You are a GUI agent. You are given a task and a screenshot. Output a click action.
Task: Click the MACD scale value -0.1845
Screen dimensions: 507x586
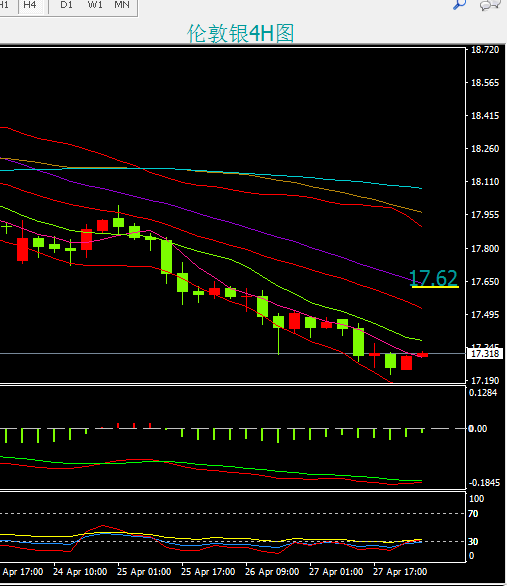[484, 483]
